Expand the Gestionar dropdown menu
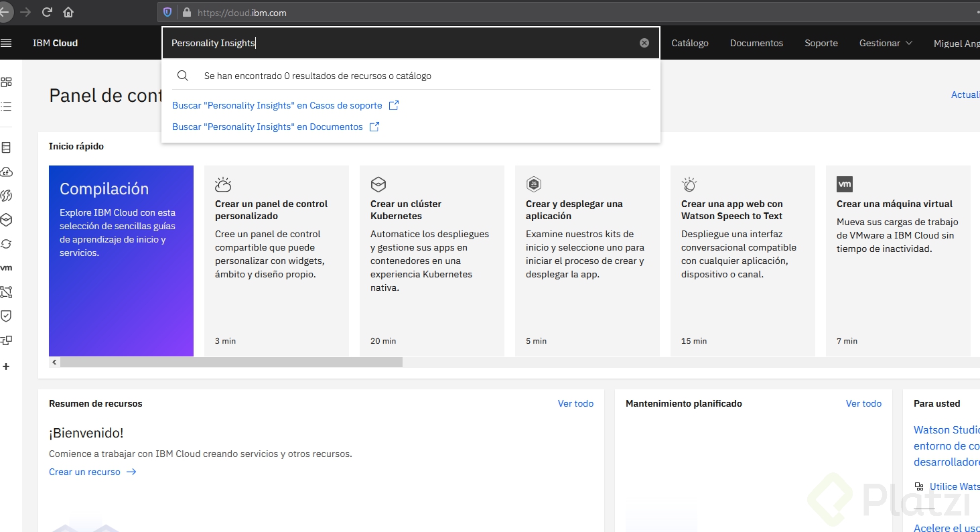This screenshot has width=980, height=532. click(x=886, y=43)
